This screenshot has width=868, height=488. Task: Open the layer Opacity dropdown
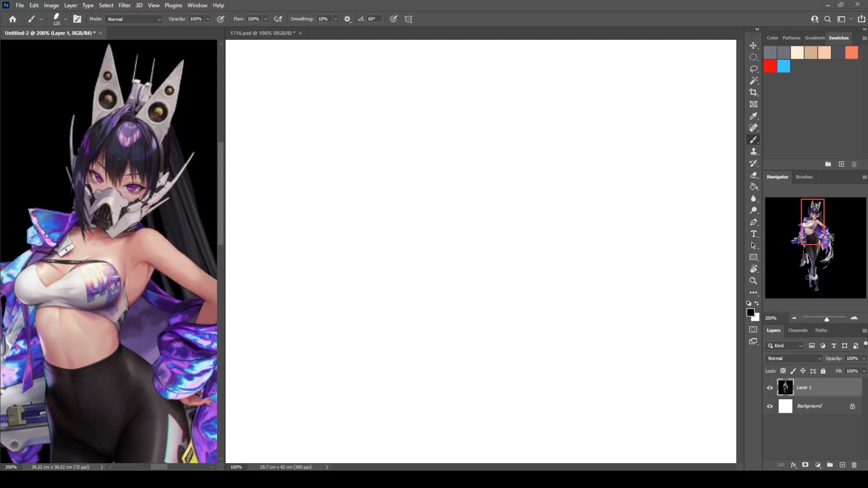864,358
